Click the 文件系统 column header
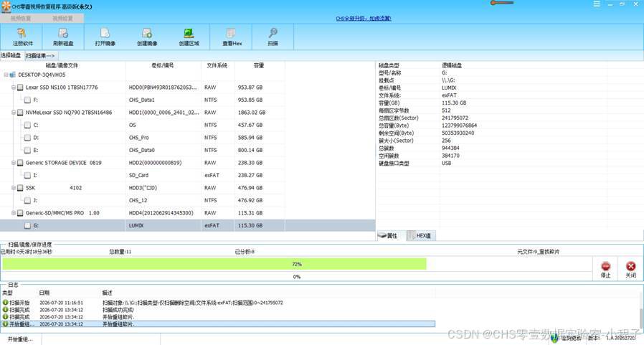The height and width of the screenshot is (345, 644). click(x=217, y=65)
